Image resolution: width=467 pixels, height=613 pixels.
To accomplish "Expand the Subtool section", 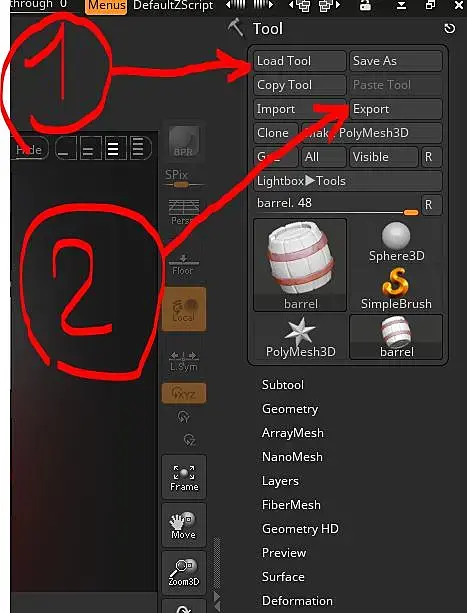I will [x=283, y=385].
